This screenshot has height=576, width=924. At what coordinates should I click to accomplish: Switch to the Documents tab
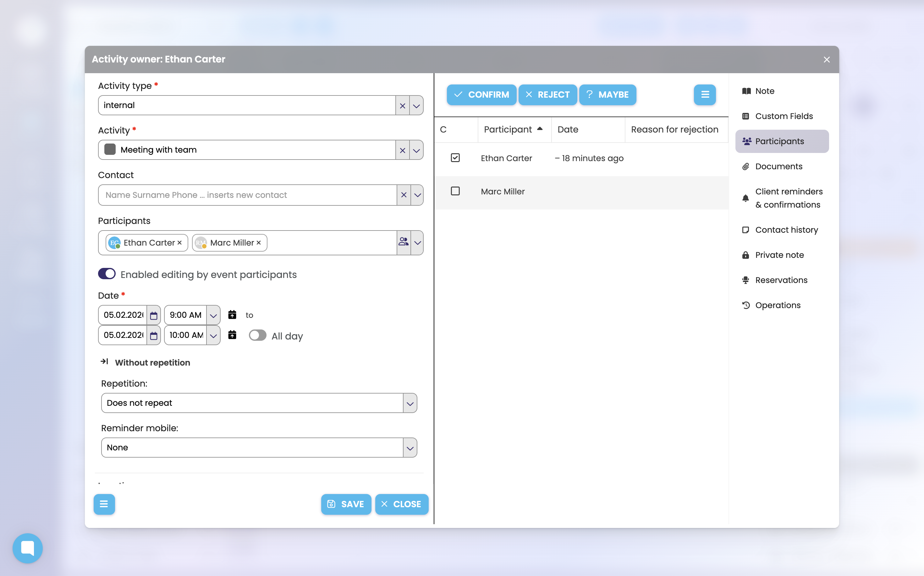(x=778, y=166)
